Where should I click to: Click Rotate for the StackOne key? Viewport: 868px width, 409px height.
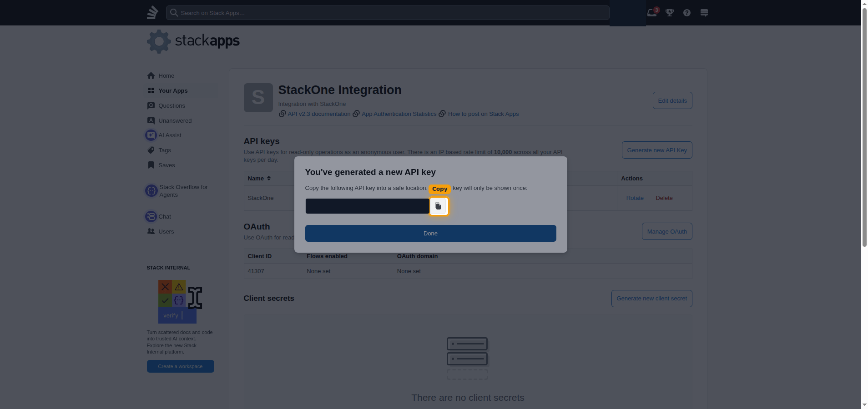635,198
